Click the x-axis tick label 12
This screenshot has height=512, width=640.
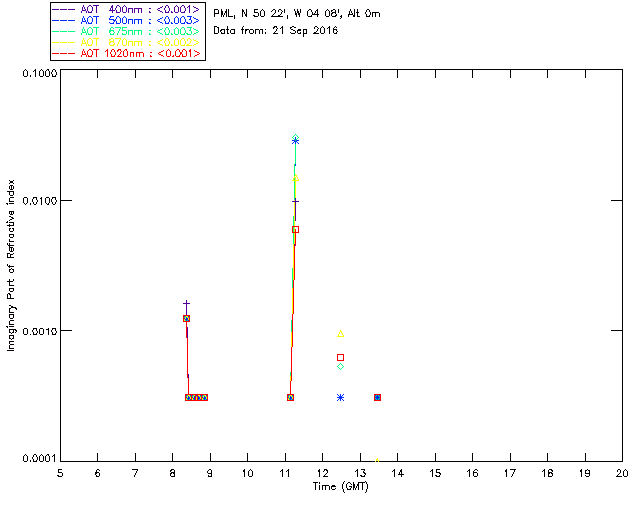322,473
